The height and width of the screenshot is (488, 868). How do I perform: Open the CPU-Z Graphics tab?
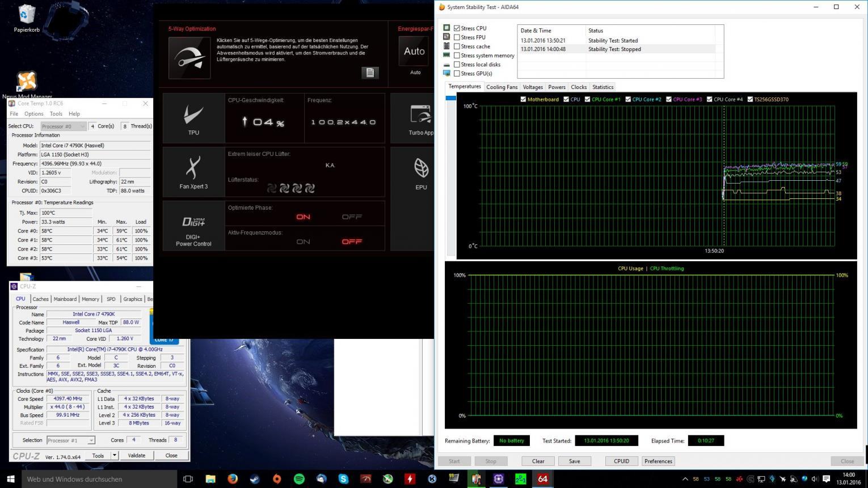133,299
